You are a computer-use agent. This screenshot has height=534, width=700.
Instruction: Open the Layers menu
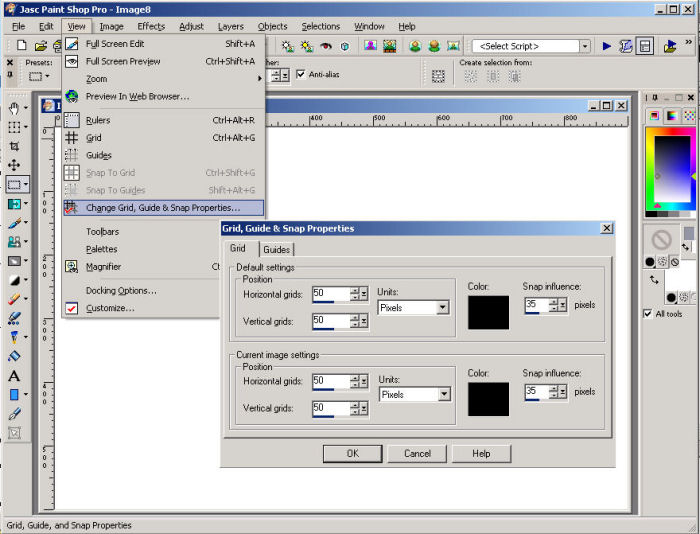point(230,26)
